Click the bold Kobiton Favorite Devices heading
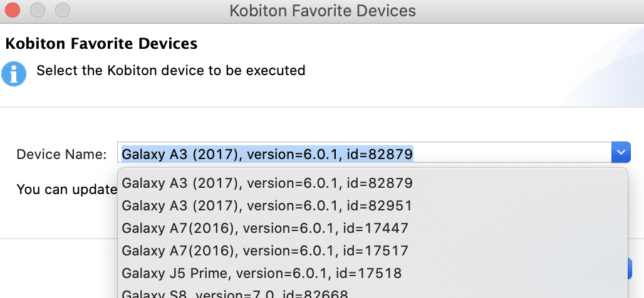Image resolution: width=644 pixels, height=298 pixels. click(x=101, y=44)
